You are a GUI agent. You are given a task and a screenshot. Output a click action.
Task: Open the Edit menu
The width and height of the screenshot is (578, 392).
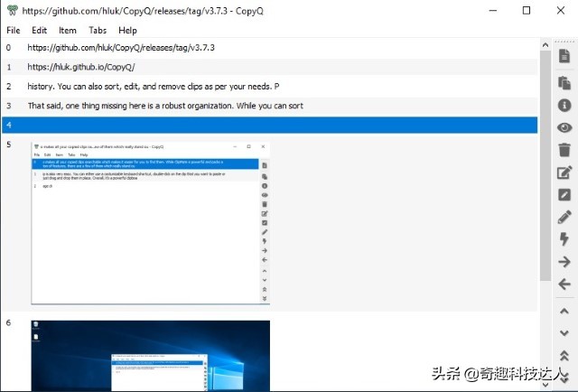pyautogui.click(x=39, y=30)
